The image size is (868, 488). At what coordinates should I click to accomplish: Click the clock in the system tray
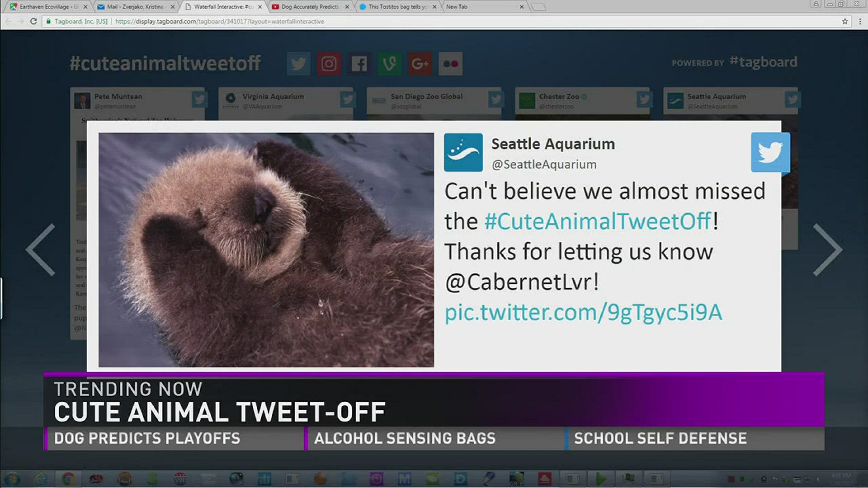coord(844,478)
